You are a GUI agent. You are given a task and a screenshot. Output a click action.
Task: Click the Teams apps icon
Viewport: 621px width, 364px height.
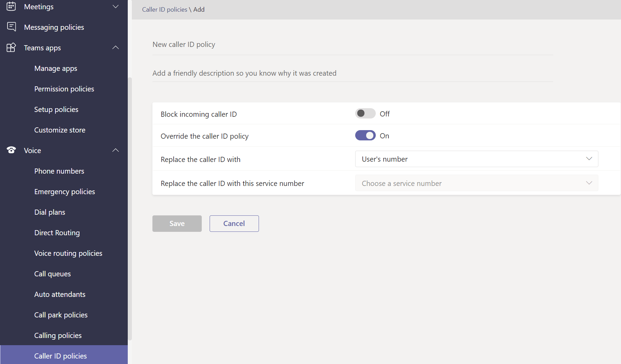click(x=11, y=47)
